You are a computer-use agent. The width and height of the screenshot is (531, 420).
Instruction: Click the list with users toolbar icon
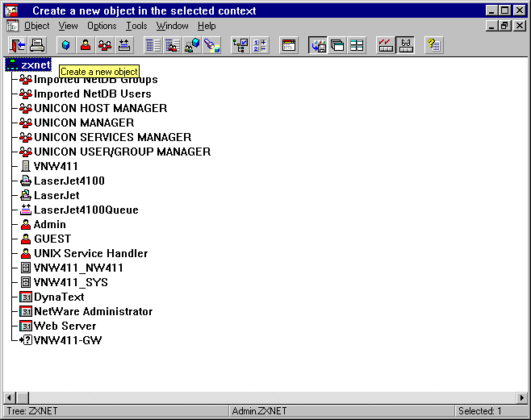point(173,45)
